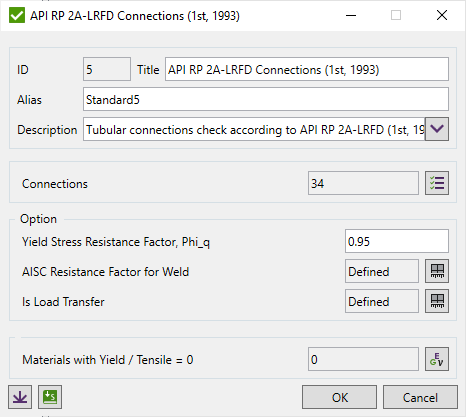Open materials editor icon beside Yield / Tensile
466x417 pixels.
click(437, 359)
